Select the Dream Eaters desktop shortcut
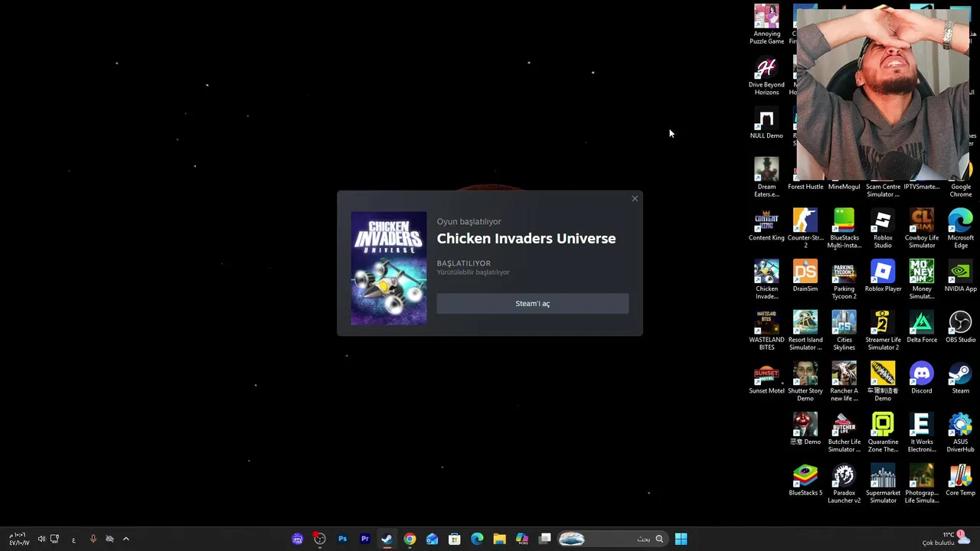The image size is (980, 551). point(766,178)
